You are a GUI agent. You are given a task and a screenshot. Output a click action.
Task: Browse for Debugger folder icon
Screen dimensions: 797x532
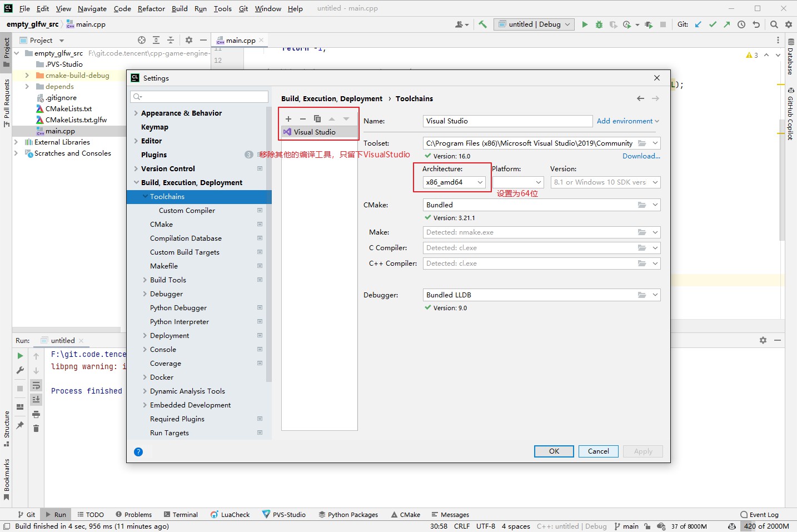pos(642,295)
